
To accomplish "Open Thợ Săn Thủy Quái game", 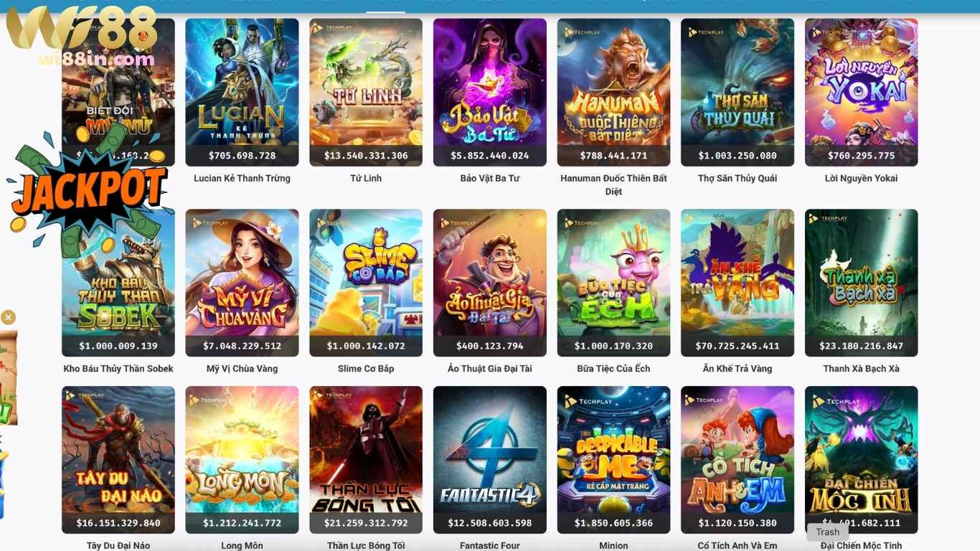I will pos(738,93).
